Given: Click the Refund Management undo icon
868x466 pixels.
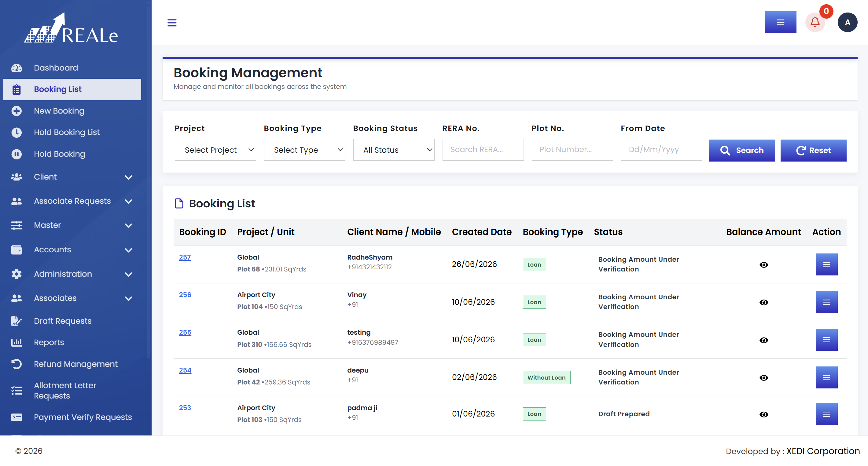Looking at the screenshot, I should pyautogui.click(x=17, y=364).
